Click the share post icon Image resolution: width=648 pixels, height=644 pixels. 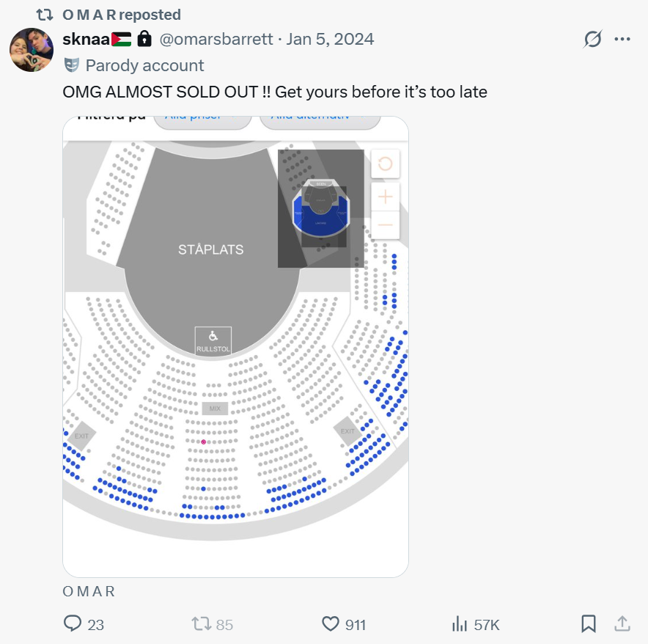[622, 623]
